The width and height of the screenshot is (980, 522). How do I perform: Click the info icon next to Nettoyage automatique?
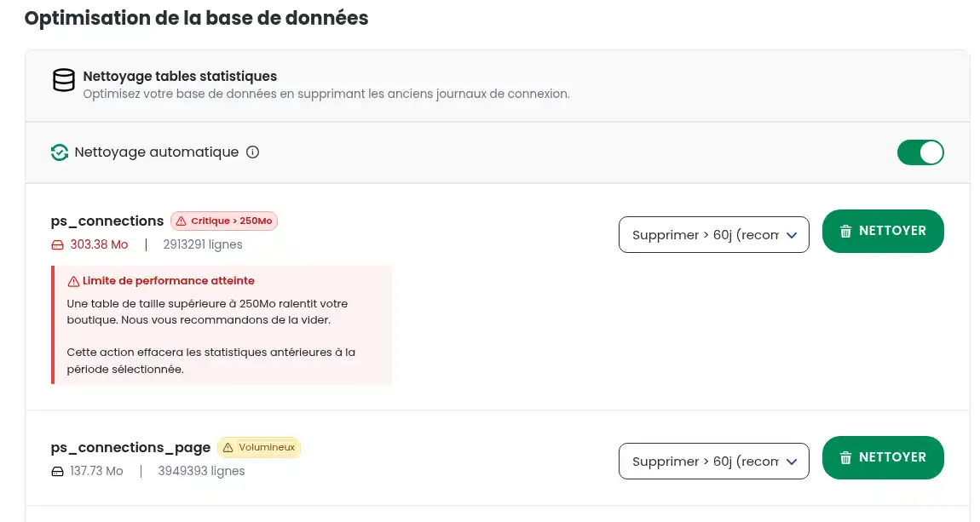[252, 152]
